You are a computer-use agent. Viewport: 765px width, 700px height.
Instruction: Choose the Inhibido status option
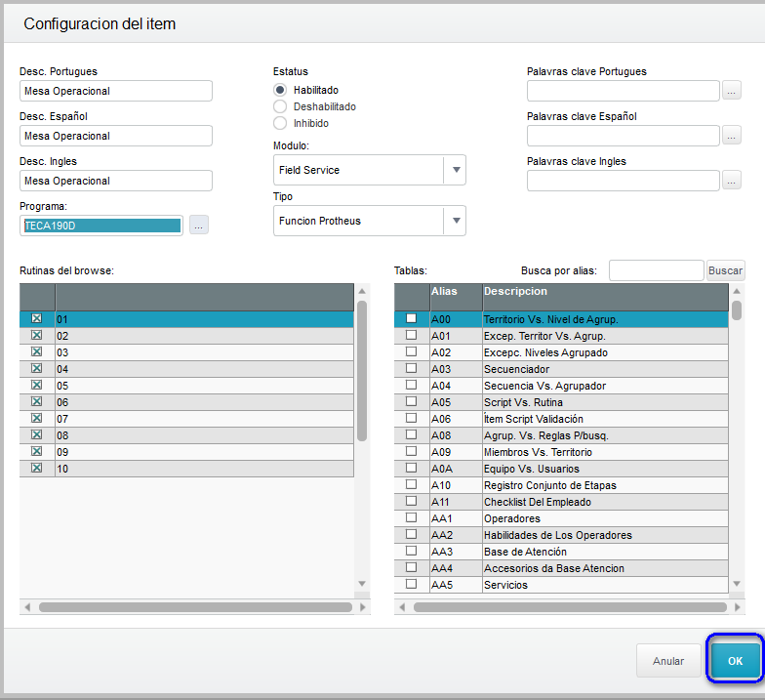(x=280, y=123)
